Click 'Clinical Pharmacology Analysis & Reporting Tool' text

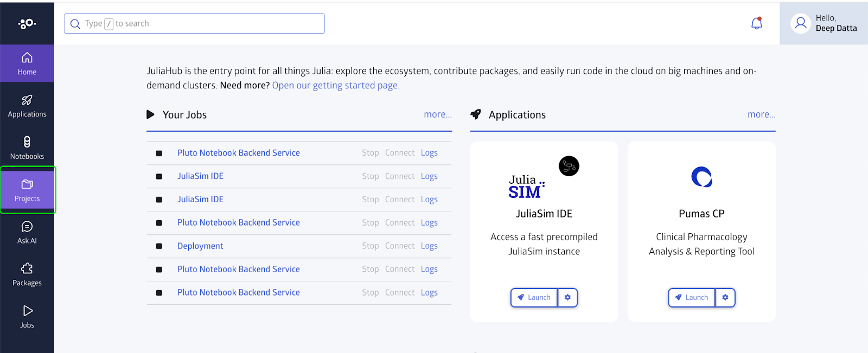701,244
